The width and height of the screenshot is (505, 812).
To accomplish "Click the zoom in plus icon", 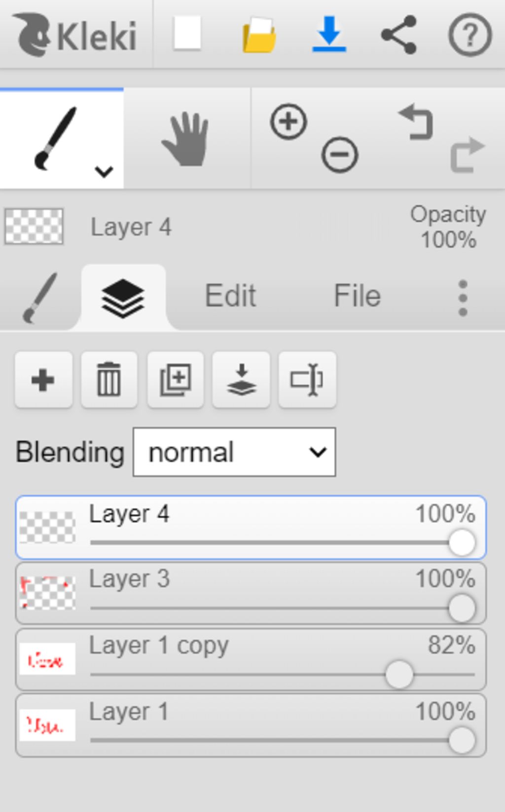I will (289, 121).
